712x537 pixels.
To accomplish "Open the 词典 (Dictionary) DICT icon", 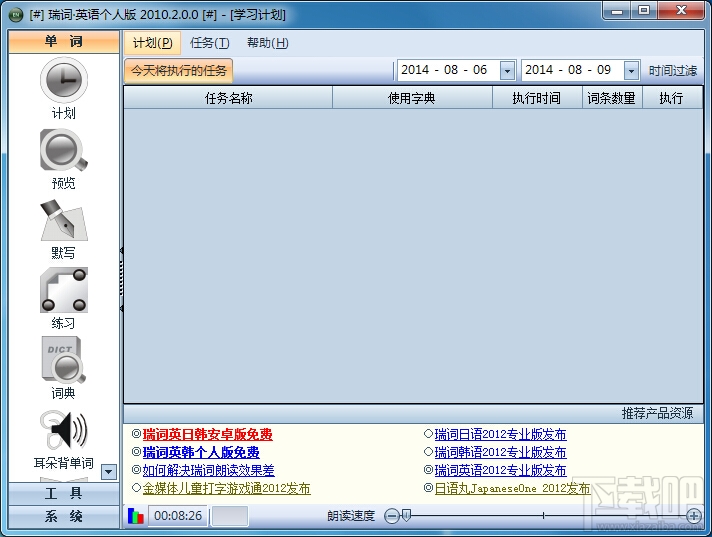I will (x=64, y=360).
